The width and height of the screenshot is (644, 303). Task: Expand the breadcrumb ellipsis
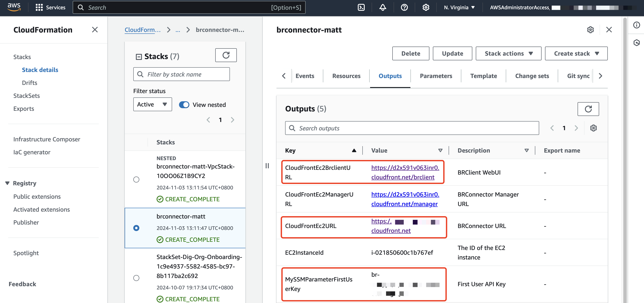(177, 30)
